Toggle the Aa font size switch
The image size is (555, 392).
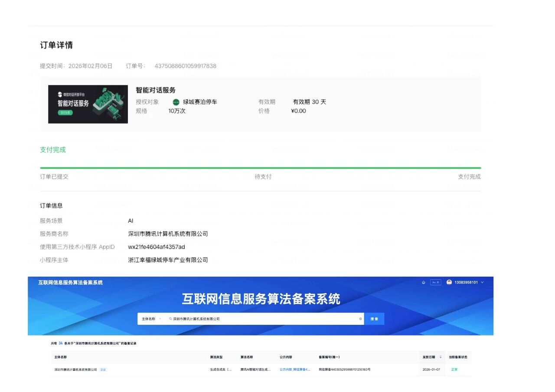tap(435, 282)
